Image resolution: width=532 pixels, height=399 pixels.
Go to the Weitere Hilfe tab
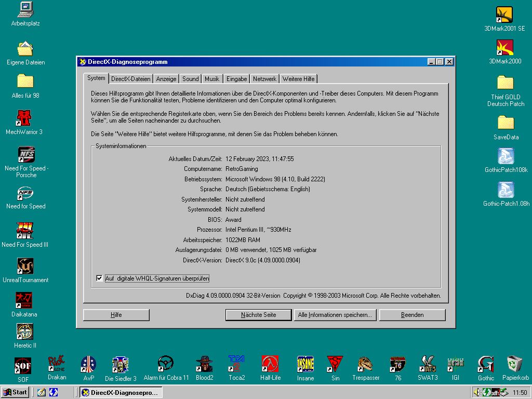pyautogui.click(x=299, y=79)
